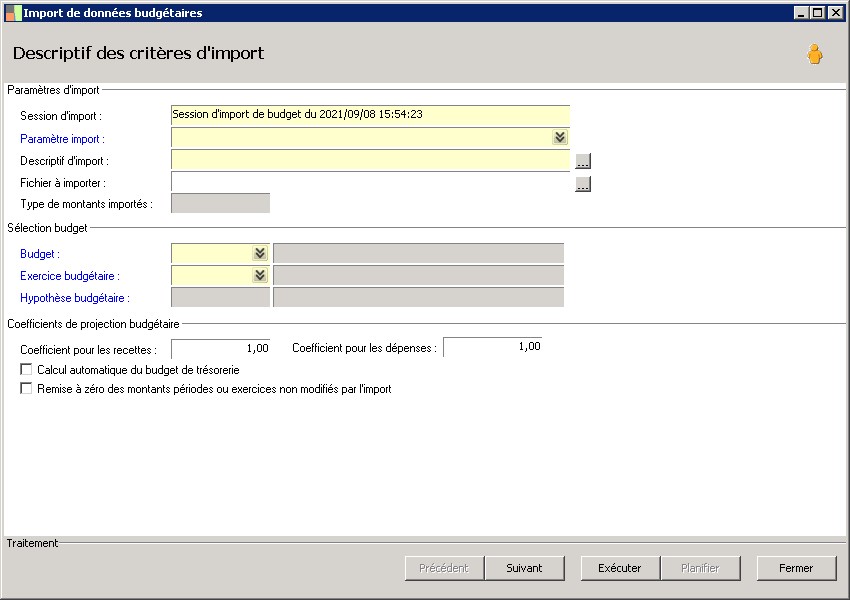
Task: Click the Paramètre import label link
Action: point(62,139)
